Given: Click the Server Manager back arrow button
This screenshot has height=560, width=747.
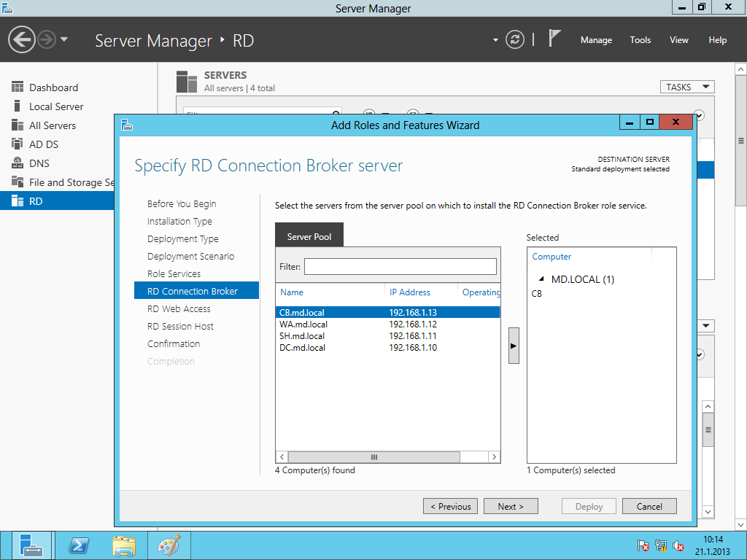Looking at the screenshot, I should point(22,39).
